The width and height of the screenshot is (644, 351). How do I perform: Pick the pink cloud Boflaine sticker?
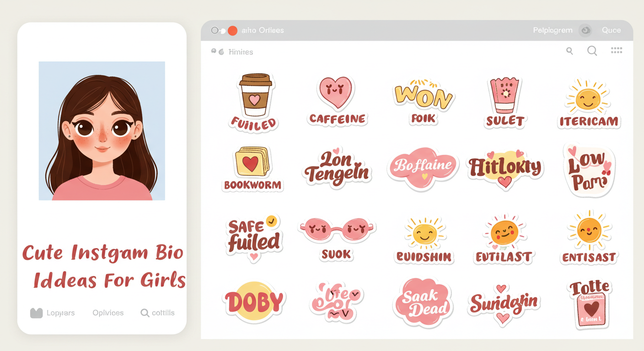point(423,168)
